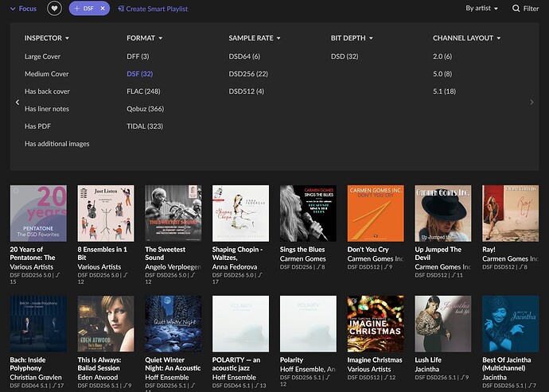Open 20 Years of Pentatone album cover
549x392 pixels.
pos(38,213)
